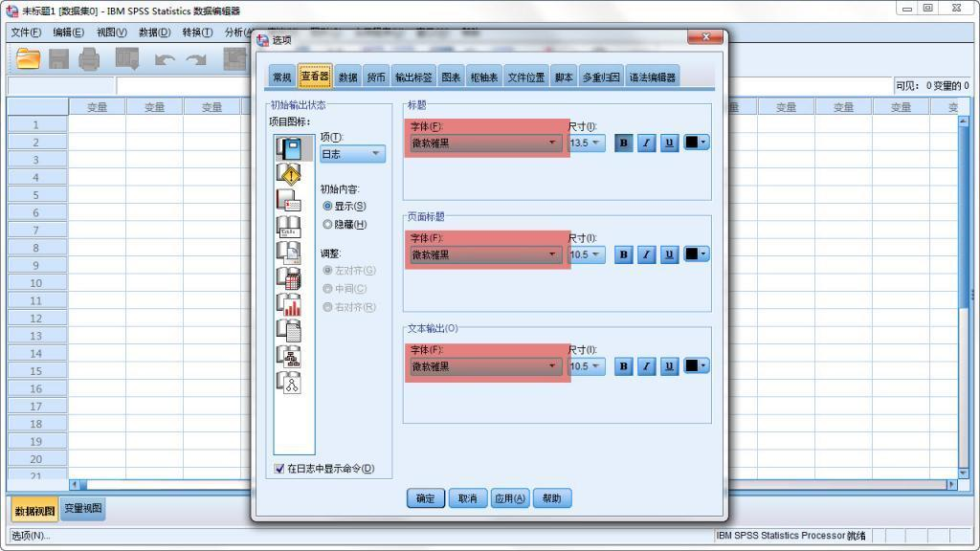The height and width of the screenshot is (551, 980).
Task: Switch to the 枢轴表 tab
Action: click(x=484, y=77)
